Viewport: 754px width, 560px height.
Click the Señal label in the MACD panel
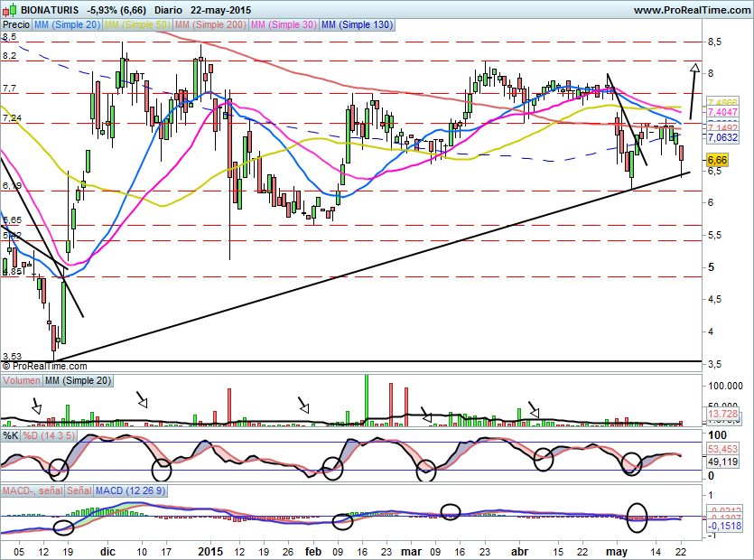77,490
